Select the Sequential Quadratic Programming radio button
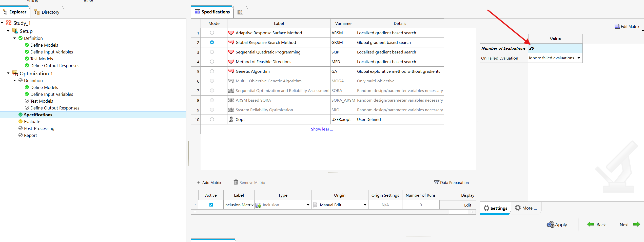The image size is (644, 242). (212, 52)
